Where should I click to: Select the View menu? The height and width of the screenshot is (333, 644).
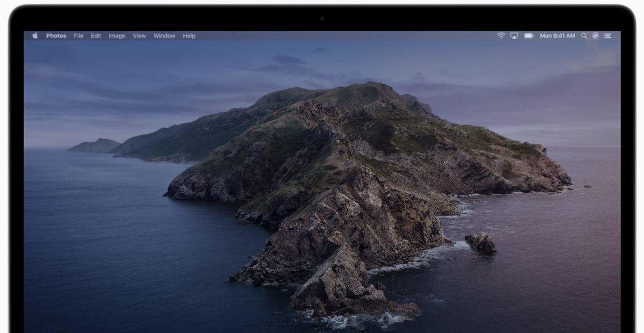pos(139,36)
